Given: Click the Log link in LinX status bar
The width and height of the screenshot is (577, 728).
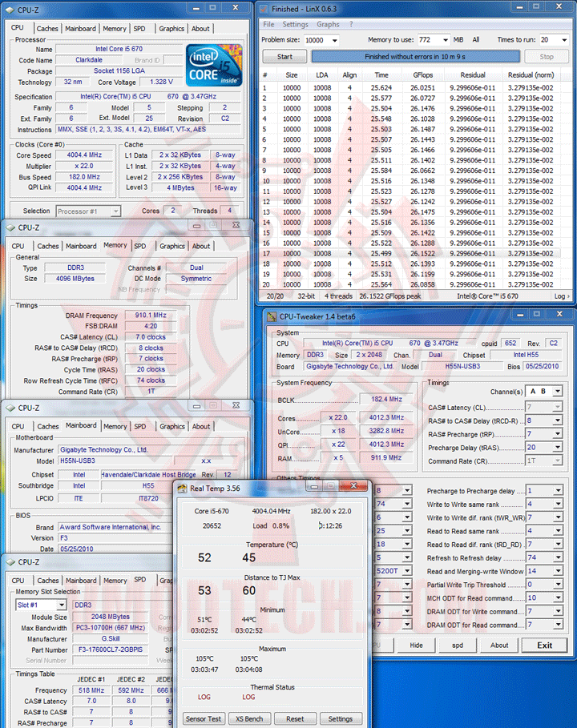Looking at the screenshot, I should [x=561, y=296].
